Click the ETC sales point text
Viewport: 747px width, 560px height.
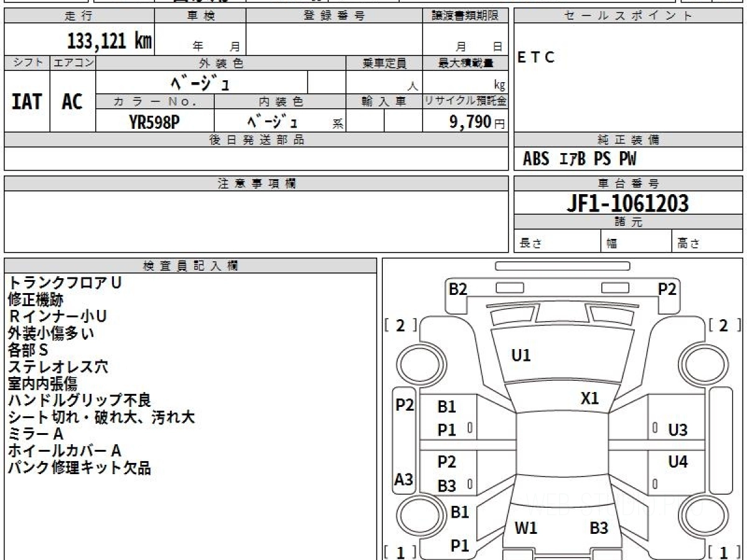(x=536, y=58)
